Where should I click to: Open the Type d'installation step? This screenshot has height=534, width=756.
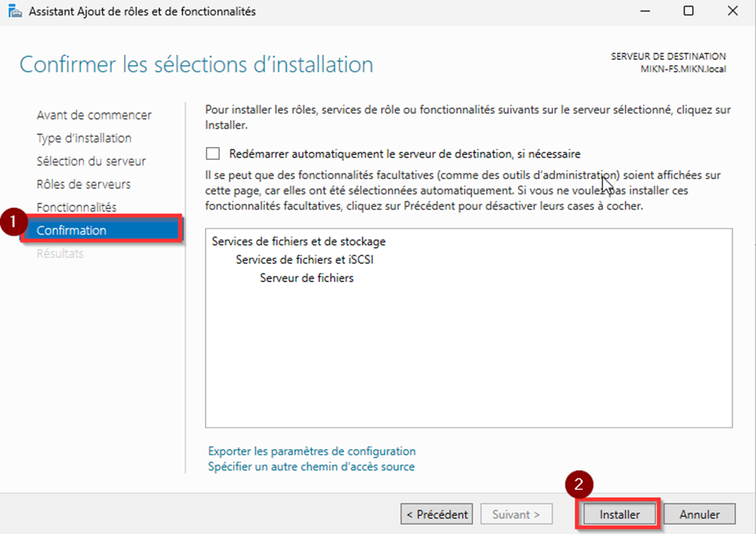click(x=84, y=138)
